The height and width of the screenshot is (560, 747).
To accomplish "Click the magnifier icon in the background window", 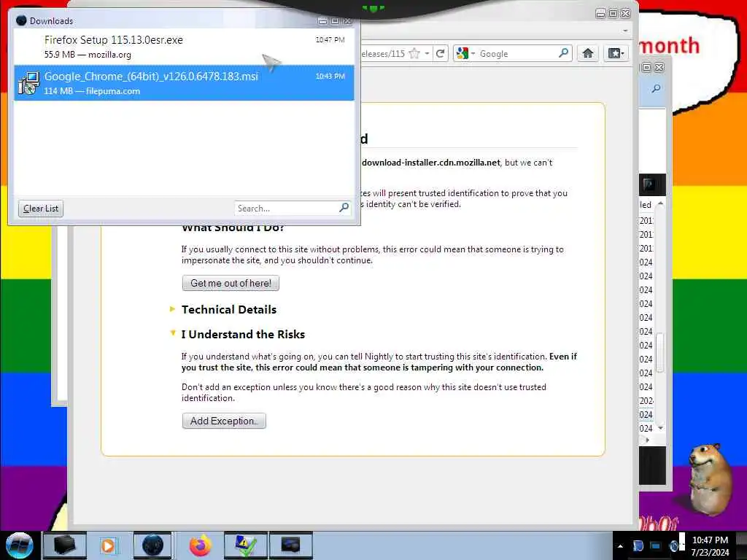I will pos(656,88).
